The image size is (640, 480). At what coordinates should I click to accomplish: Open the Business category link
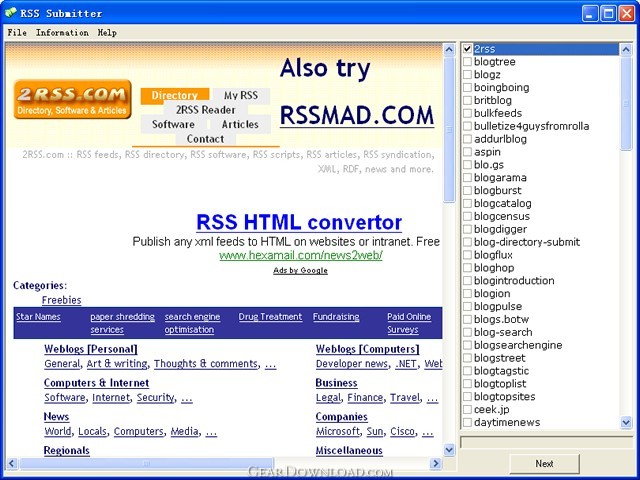click(x=336, y=383)
